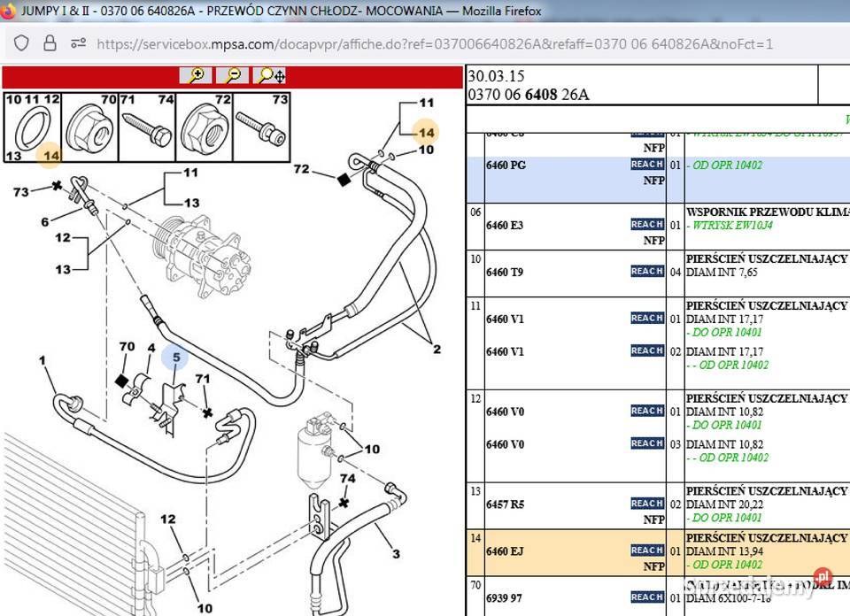850x616 pixels.
Task: Click the REACH badge for 6460 EJ
Action: [x=647, y=551]
